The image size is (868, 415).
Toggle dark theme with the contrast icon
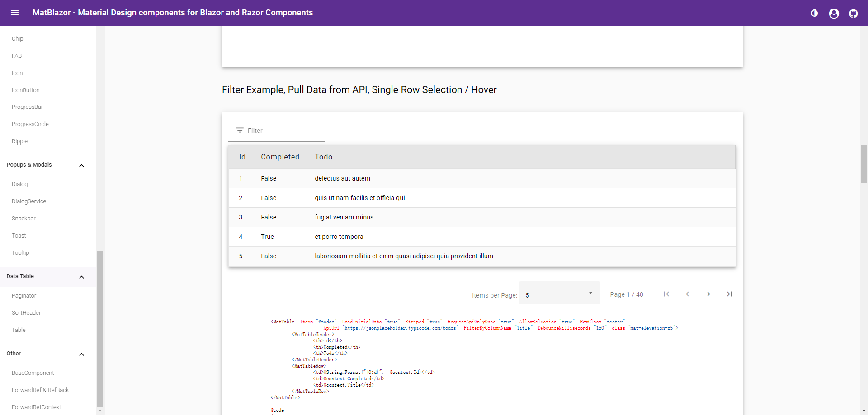point(815,13)
